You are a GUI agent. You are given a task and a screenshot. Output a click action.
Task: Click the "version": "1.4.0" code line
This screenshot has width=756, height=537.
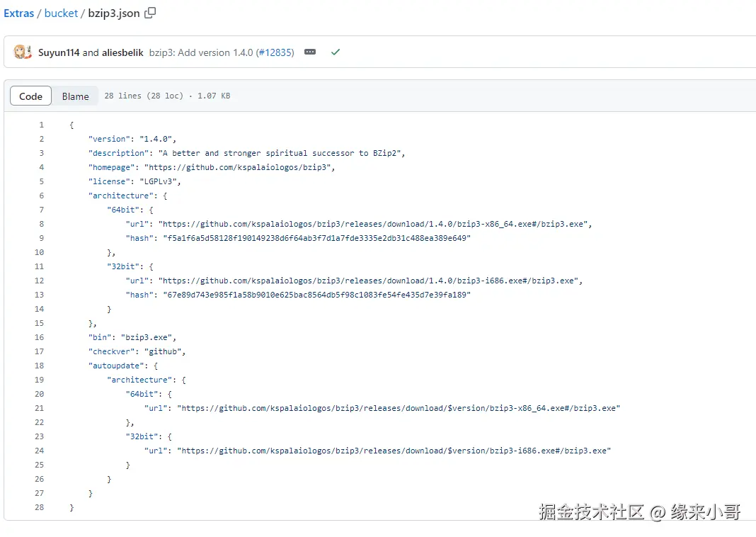click(x=132, y=139)
